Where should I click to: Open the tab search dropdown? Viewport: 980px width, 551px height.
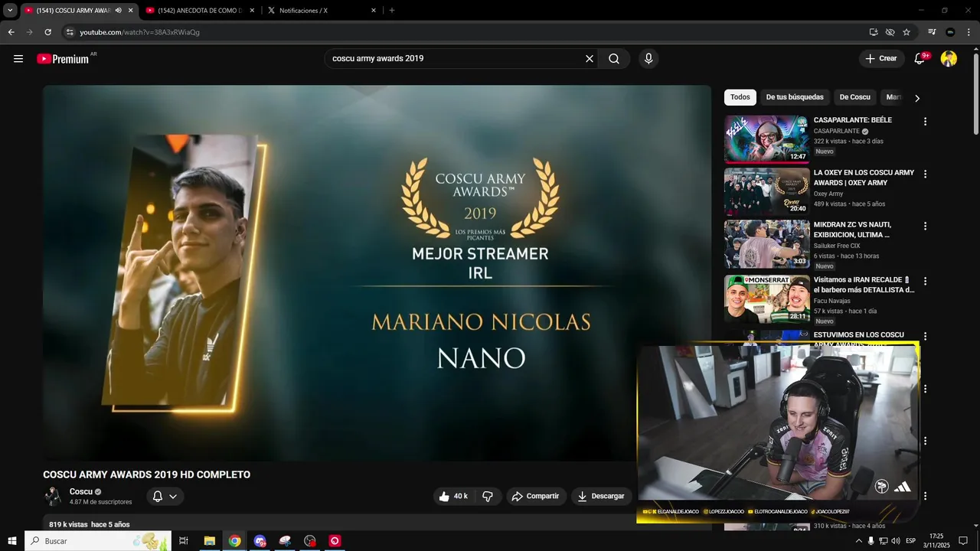(x=10, y=11)
